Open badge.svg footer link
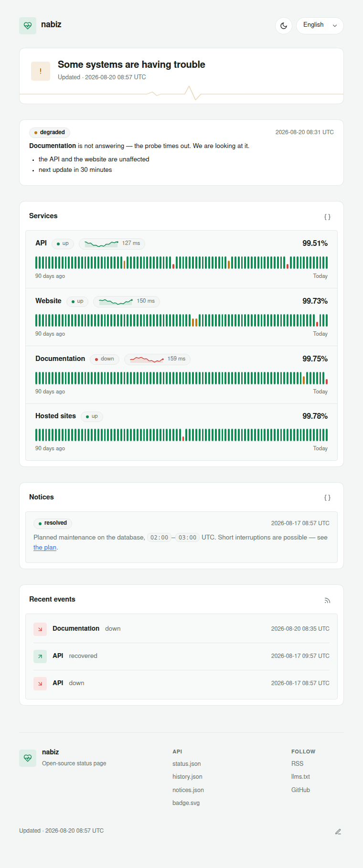 click(186, 803)
